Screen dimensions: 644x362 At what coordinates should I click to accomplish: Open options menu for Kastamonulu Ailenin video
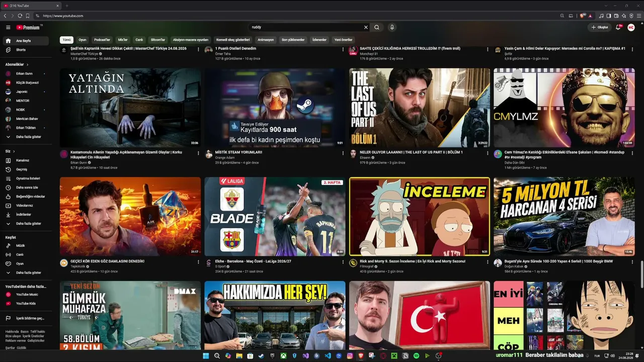coord(198,153)
